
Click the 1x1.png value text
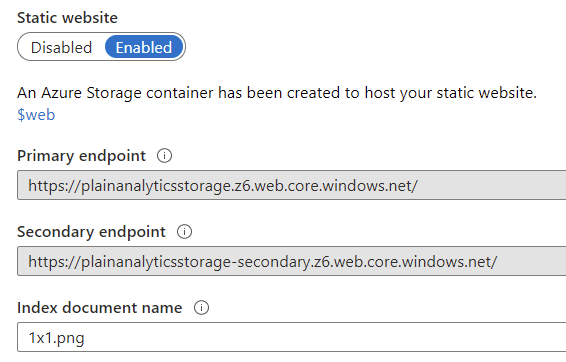pos(56,338)
